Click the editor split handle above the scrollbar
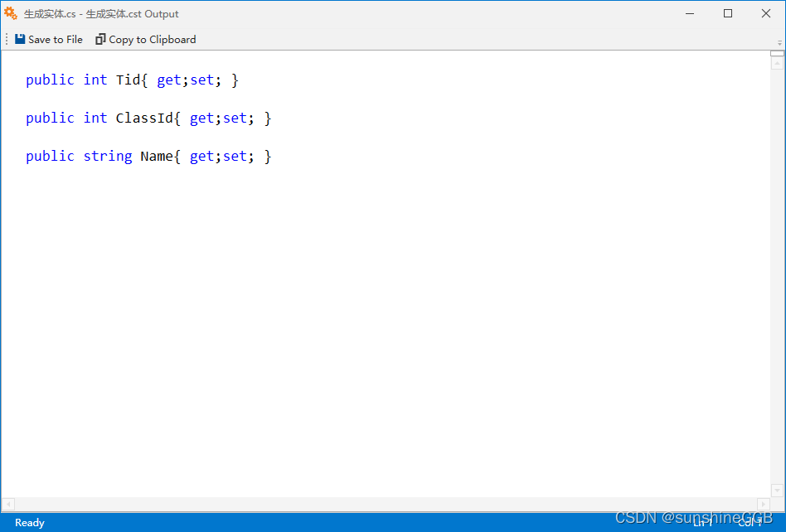 pos(777,53)
